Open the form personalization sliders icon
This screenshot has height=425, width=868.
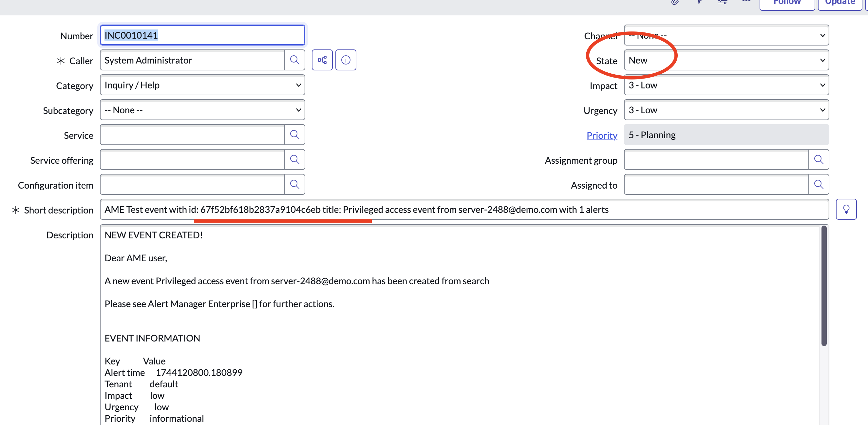point(722,2)
